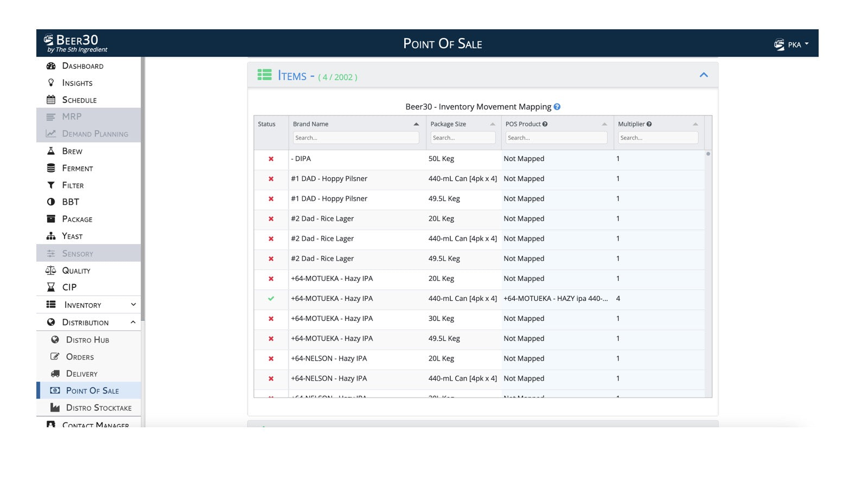Collapse the Items panel chevron

[704, 75]
